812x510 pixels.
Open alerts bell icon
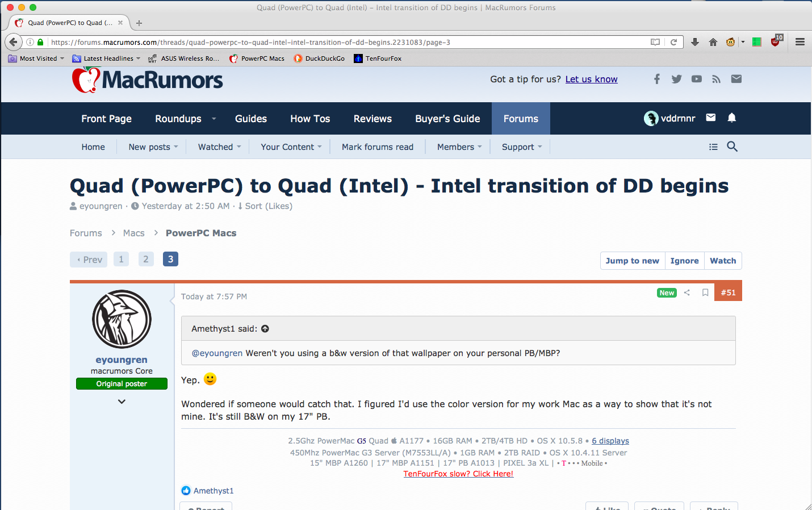pos(732,118)
